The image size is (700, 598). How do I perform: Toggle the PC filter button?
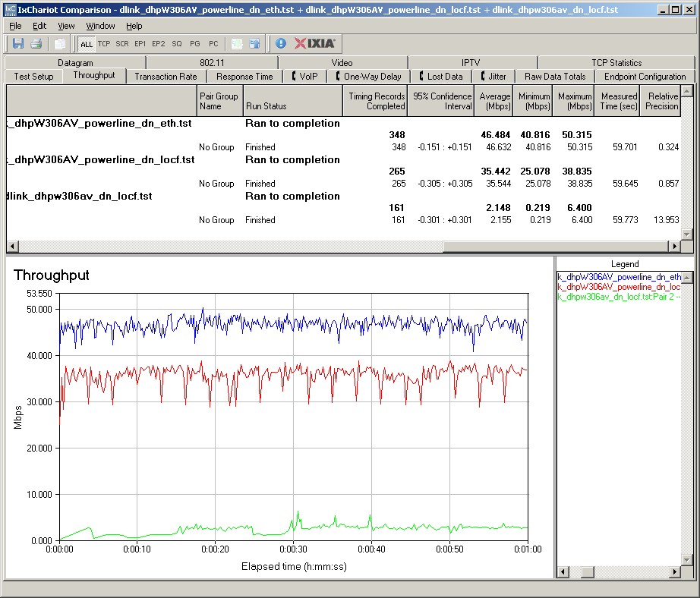[x=213, y=44]
